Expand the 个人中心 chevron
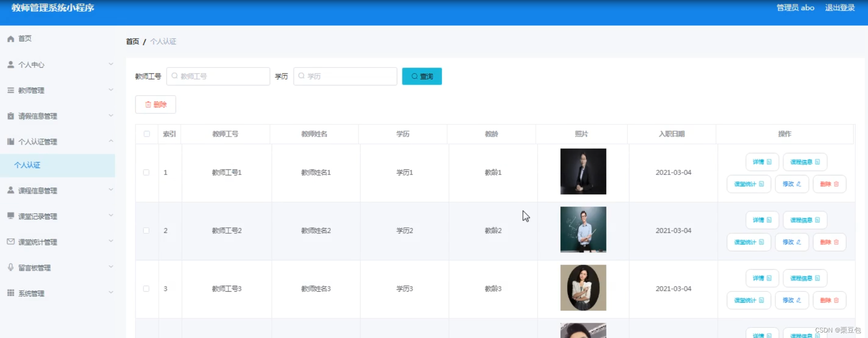Viewport: 868px width, 338px height. pos(111,64)
